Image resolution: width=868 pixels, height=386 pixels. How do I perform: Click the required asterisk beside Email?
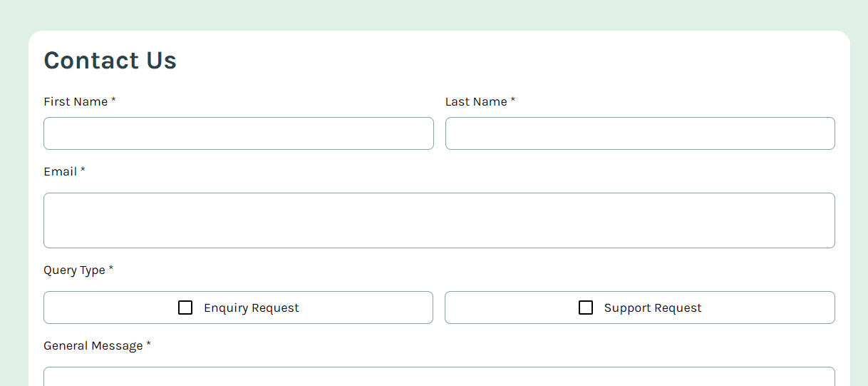coord(83,171)
